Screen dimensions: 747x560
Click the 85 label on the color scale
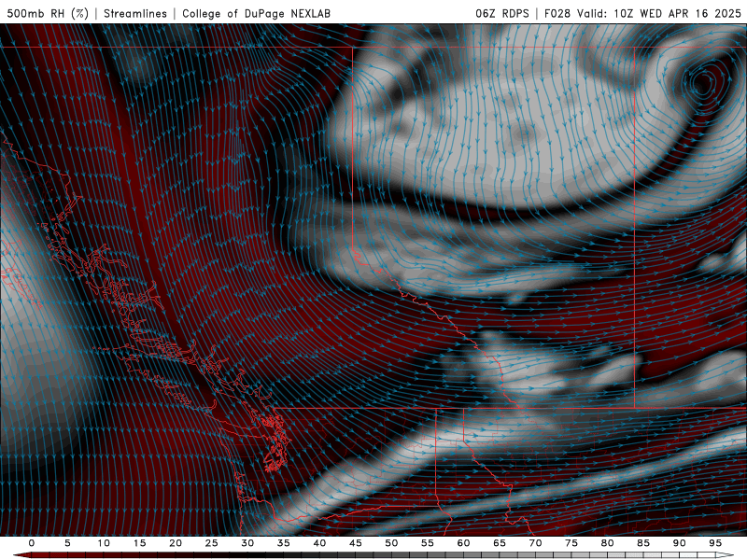point(642,543)
